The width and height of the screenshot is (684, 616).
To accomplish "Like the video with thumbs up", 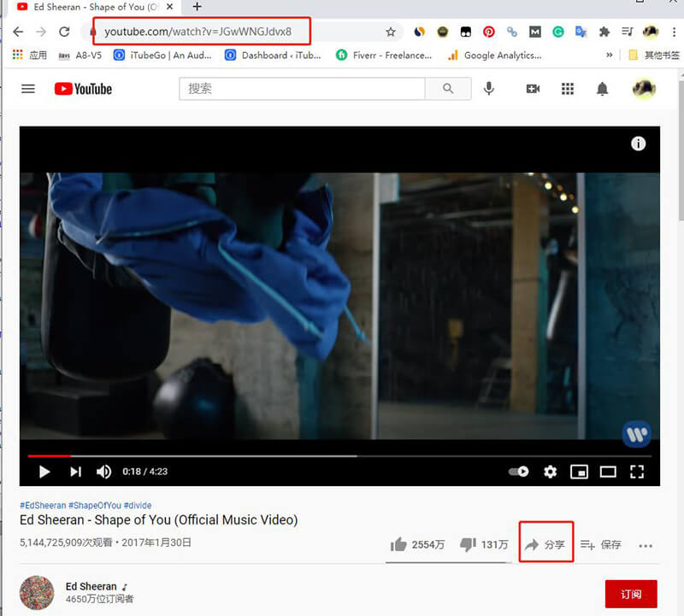I will pos(417,544).
